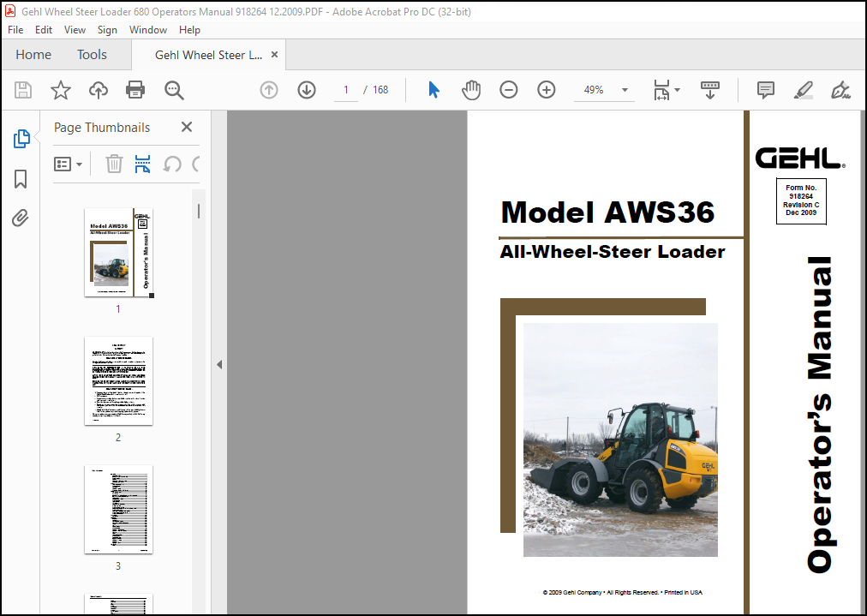The image size is (867, 616).
Task: Select the page 3 thumbnail
Action: 118,509
